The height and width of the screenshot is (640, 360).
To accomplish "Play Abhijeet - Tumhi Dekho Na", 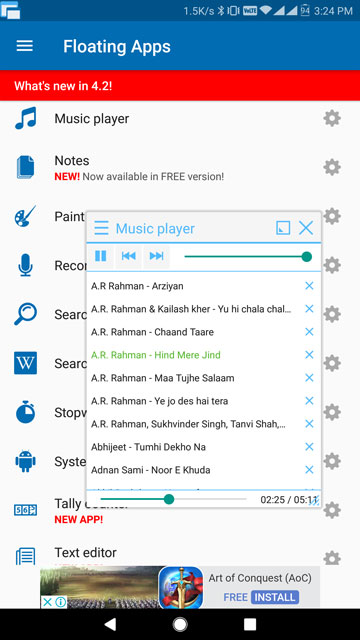I will coord(148,447).
